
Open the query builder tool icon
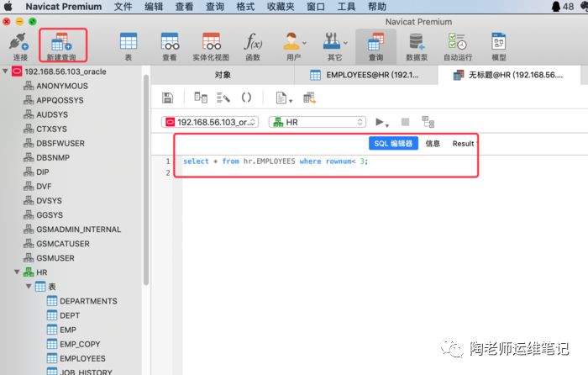pos(201,98)
